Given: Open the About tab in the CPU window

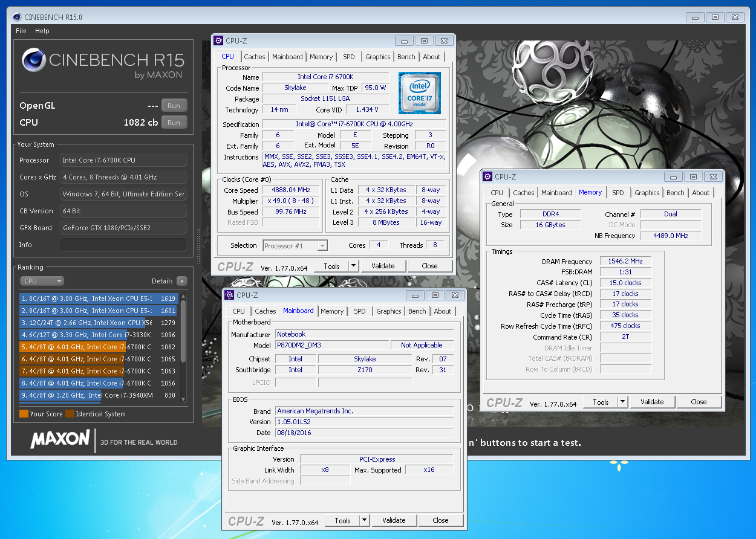Looking at the screenshot, I should (x=432, y=57).
